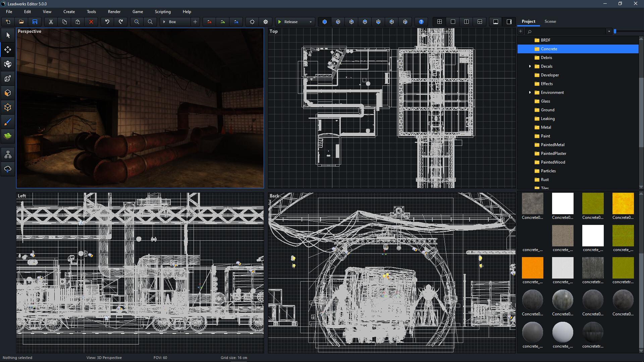Select the Metal folder in the project tree

point(546,127)
